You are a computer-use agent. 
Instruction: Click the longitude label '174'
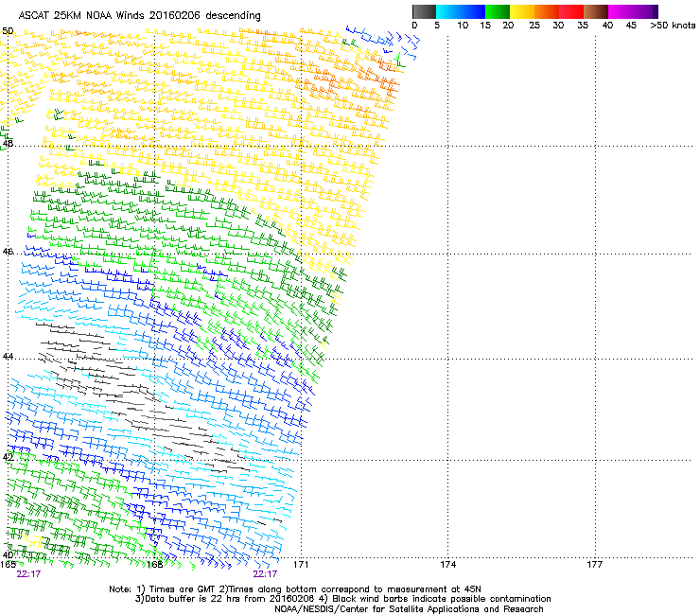447,565
